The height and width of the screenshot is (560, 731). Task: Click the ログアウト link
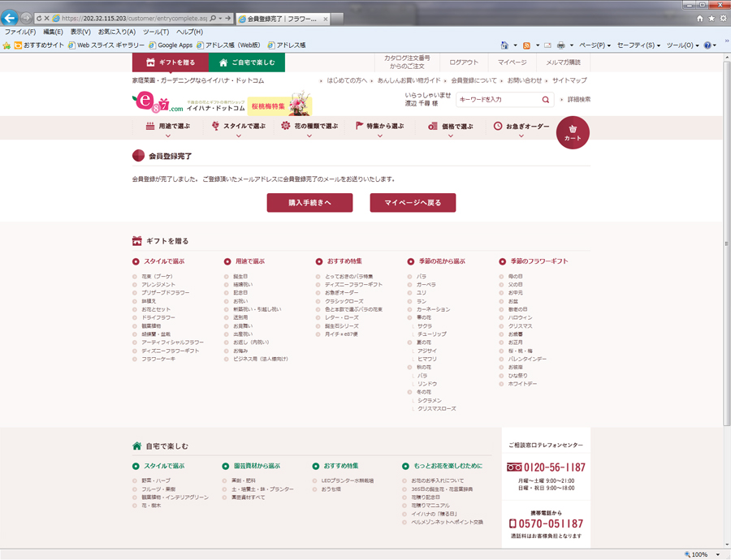464,62
